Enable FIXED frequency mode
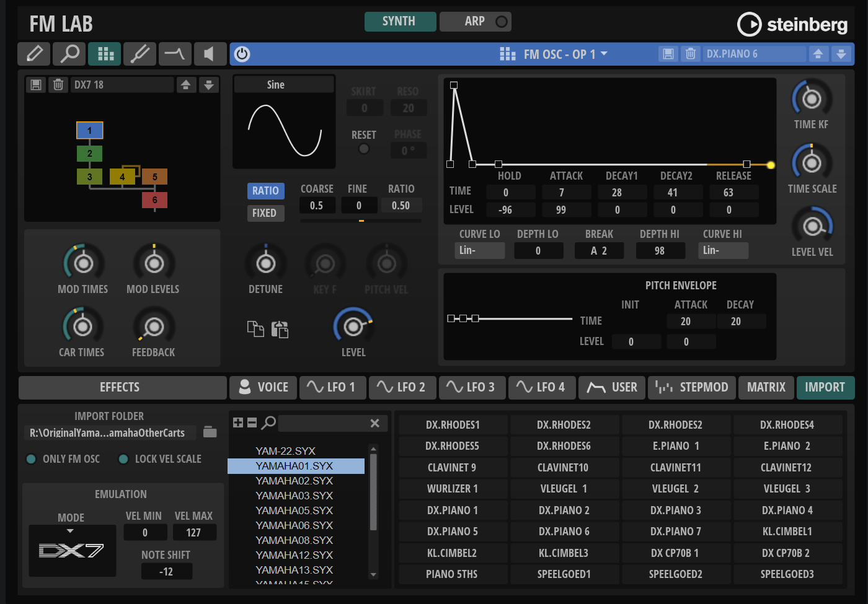Viewport: 868px width, 604px height. (x=265, y=213)
